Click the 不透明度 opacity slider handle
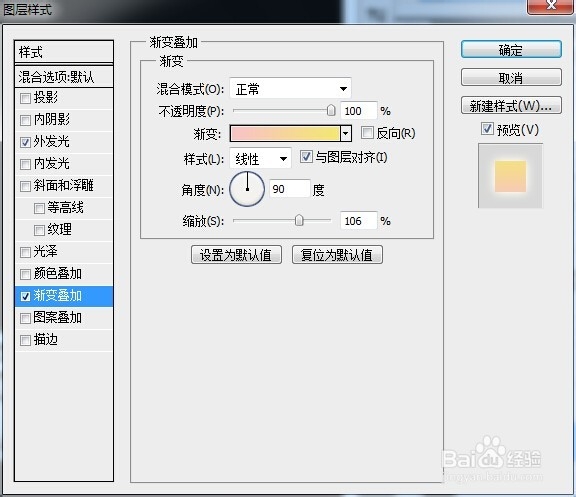The width and height of the screenshot is (576, 497). [x=331, y=110]
